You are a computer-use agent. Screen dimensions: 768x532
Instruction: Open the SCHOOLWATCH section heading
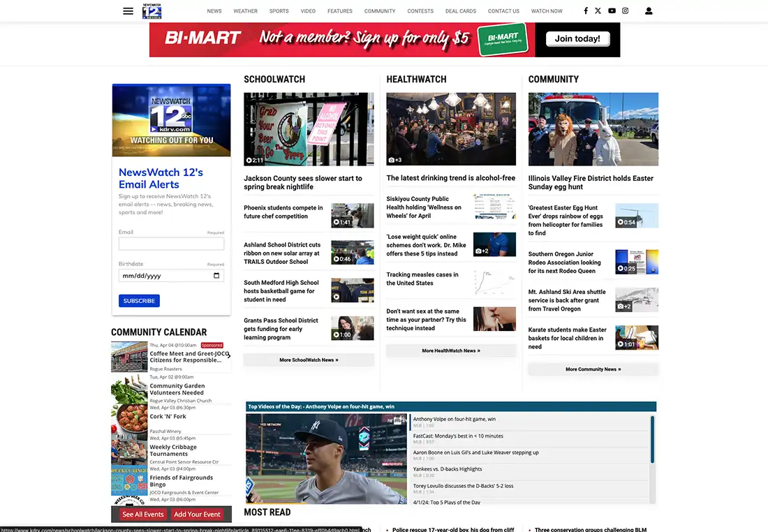pyautogui.click(x=274, y=80)
